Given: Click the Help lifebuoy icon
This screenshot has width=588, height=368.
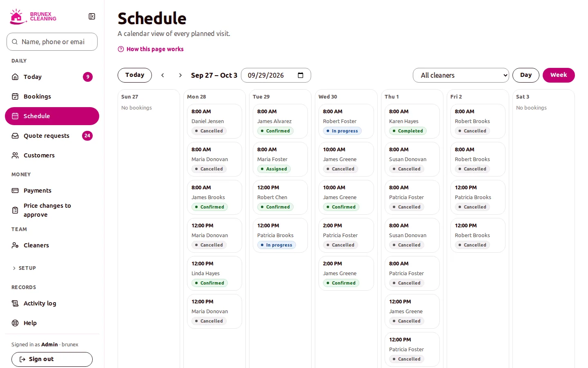Looking at the screenshot, I should coord(15,323).
